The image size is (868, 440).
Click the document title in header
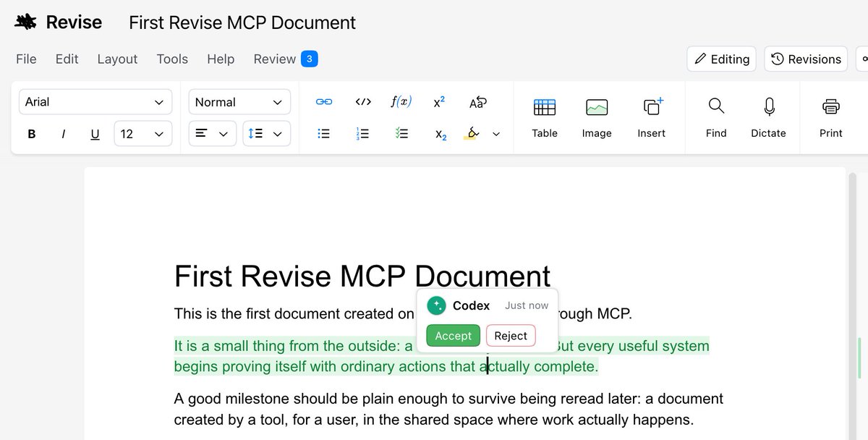[242, 22]
